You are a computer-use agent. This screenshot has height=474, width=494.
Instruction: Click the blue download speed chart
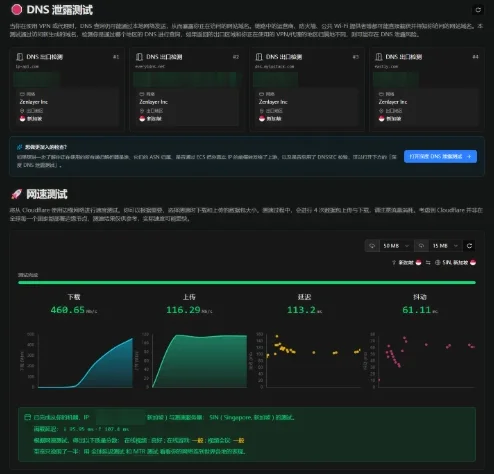point(85,363)
